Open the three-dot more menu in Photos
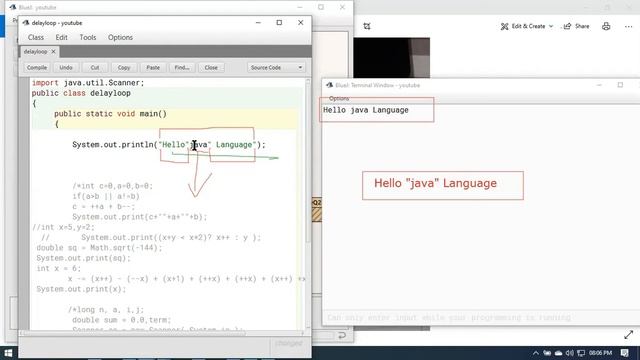 coord(628,27)
